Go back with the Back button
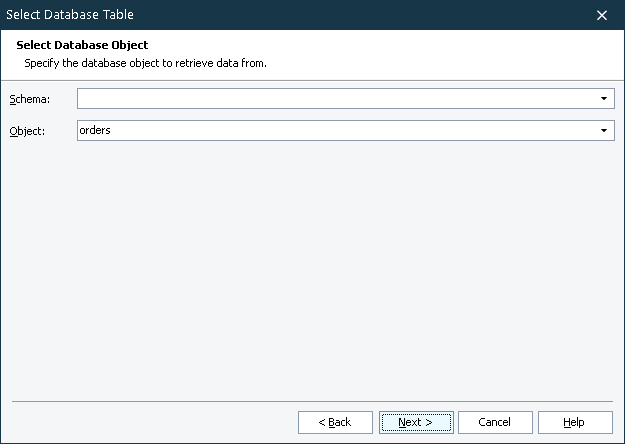The height and width of the screenshot is (444, 625). coord(335,422)
